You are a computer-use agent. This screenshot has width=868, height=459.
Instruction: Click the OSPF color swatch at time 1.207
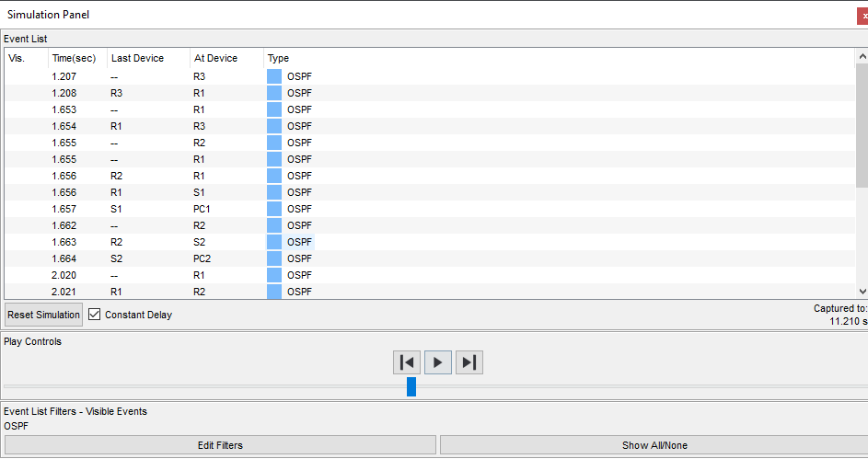tap(274, 76)
